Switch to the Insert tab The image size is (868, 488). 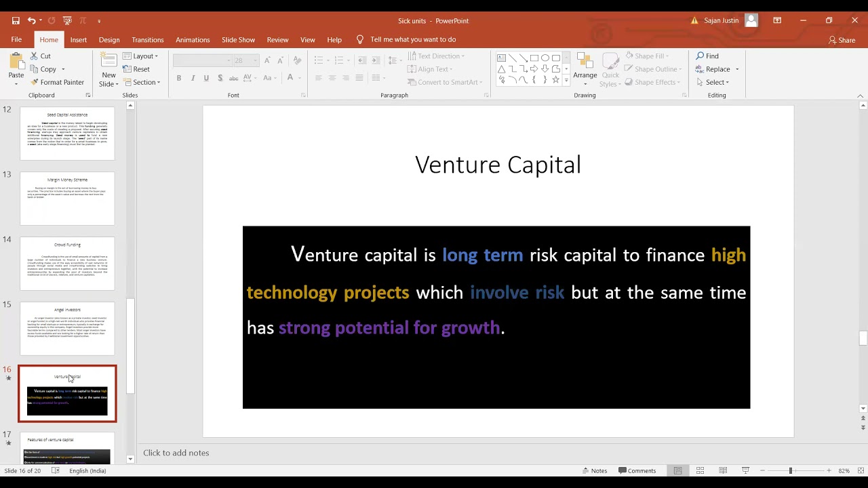[79, 40]
